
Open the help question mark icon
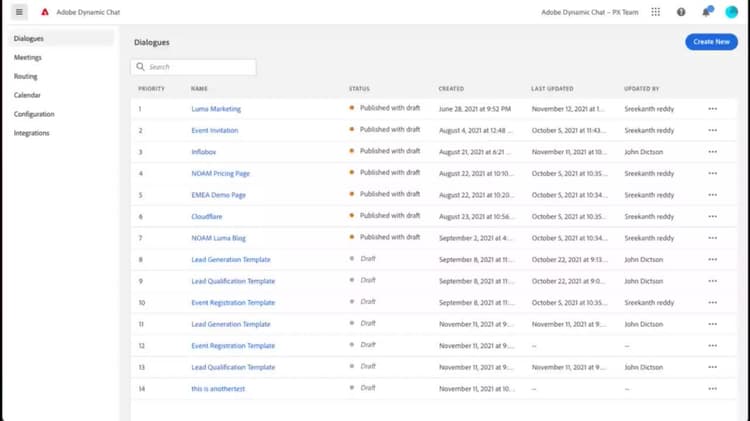(681, 12)
